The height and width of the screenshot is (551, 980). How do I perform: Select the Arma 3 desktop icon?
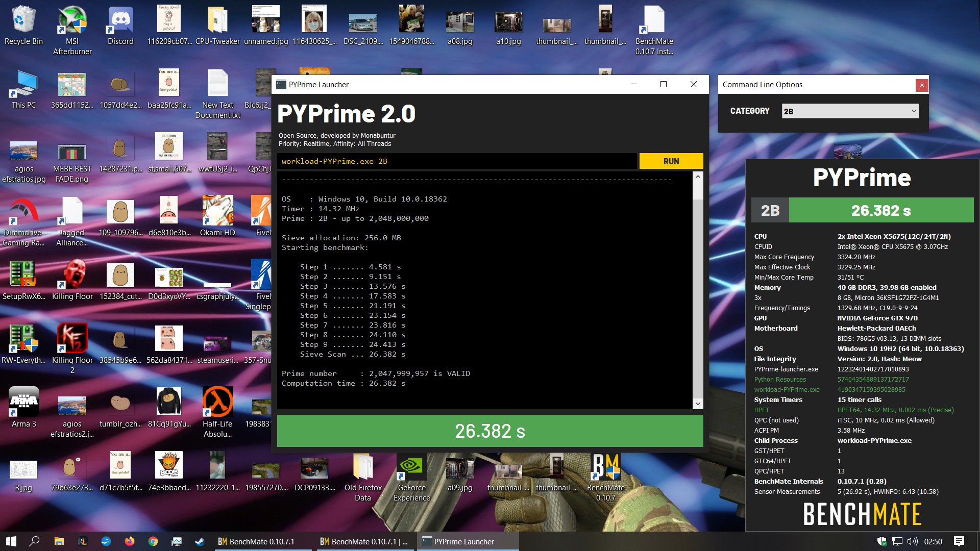tap(23, 408)
